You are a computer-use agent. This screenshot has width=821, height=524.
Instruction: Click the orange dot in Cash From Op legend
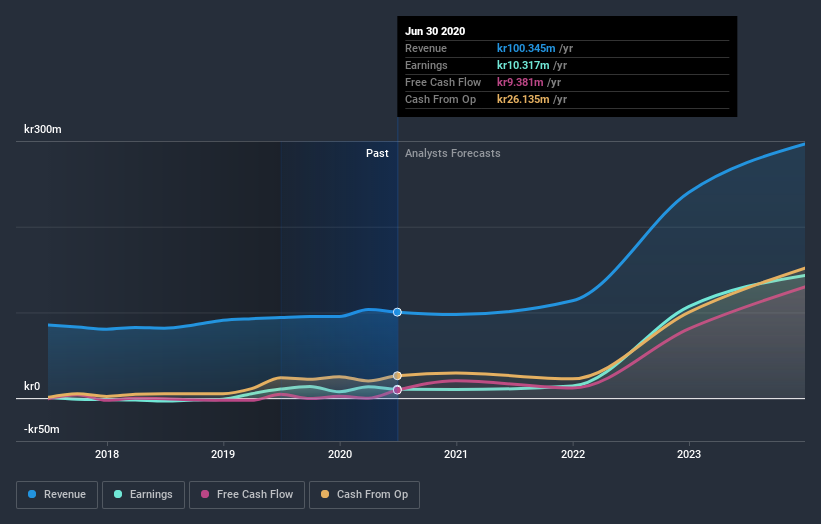tap(325, 494)
